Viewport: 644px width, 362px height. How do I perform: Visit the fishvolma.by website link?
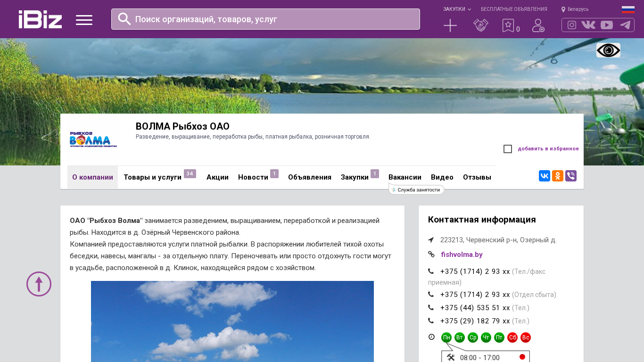462,255
